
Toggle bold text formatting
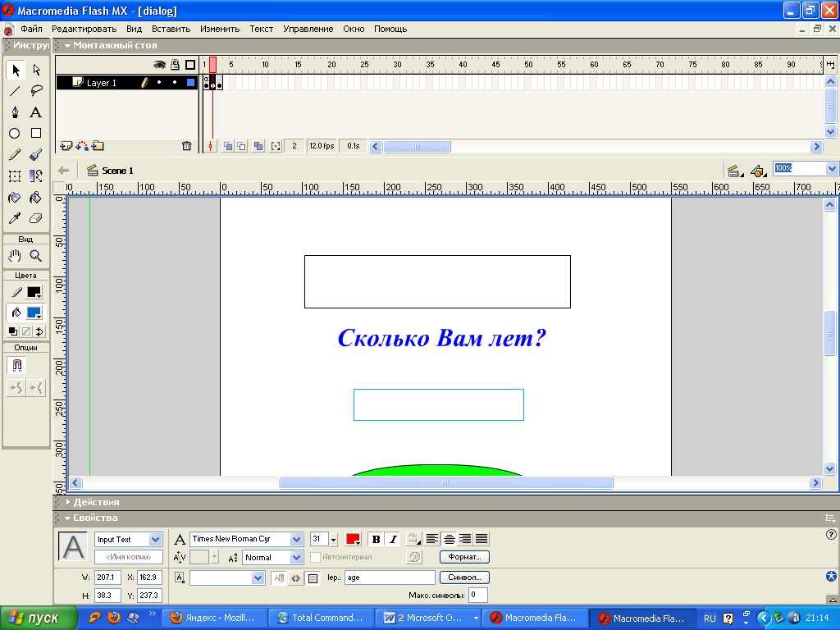376,539
